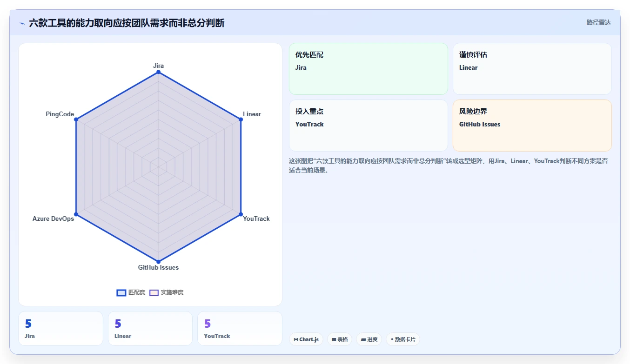Image resolution: width=630 pixels, height=364 pixels.
Task: Open the 风险边界 GitHub Issues card
Action: click(532, 126)
